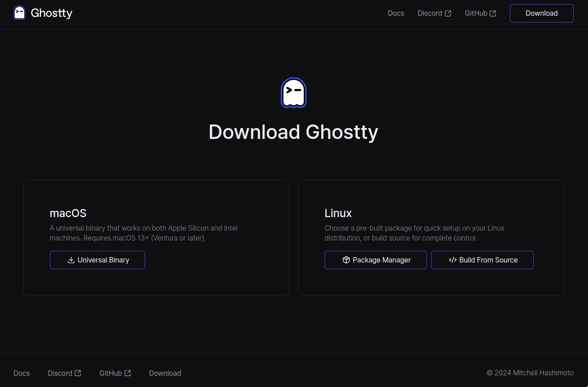Click the large ghost mascot icon

tap(294, 93)
